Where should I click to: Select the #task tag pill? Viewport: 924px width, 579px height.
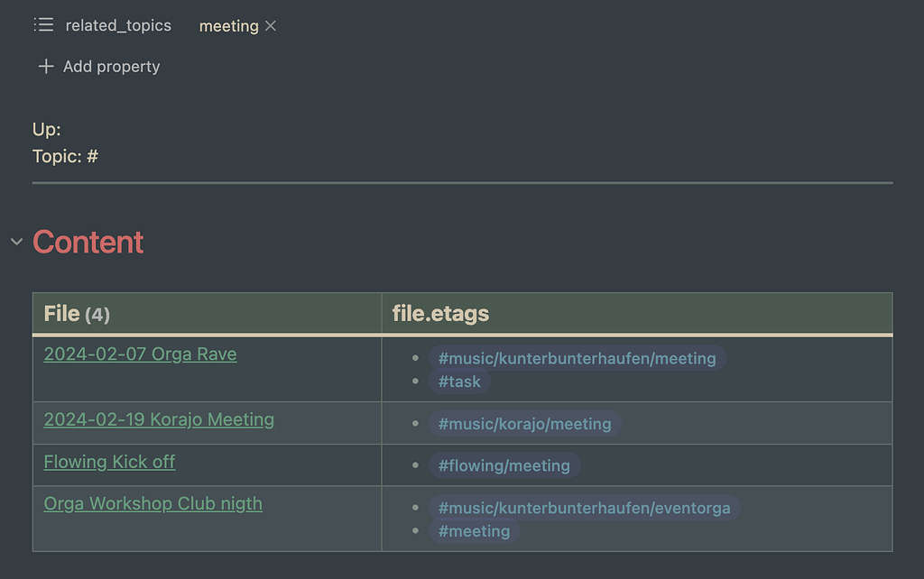(x=459, y=381)
